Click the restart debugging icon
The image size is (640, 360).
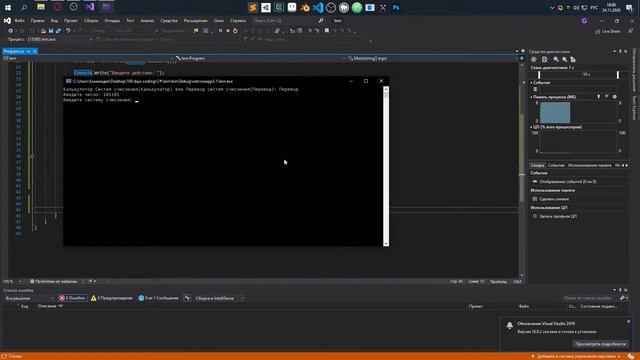[236, 31]
